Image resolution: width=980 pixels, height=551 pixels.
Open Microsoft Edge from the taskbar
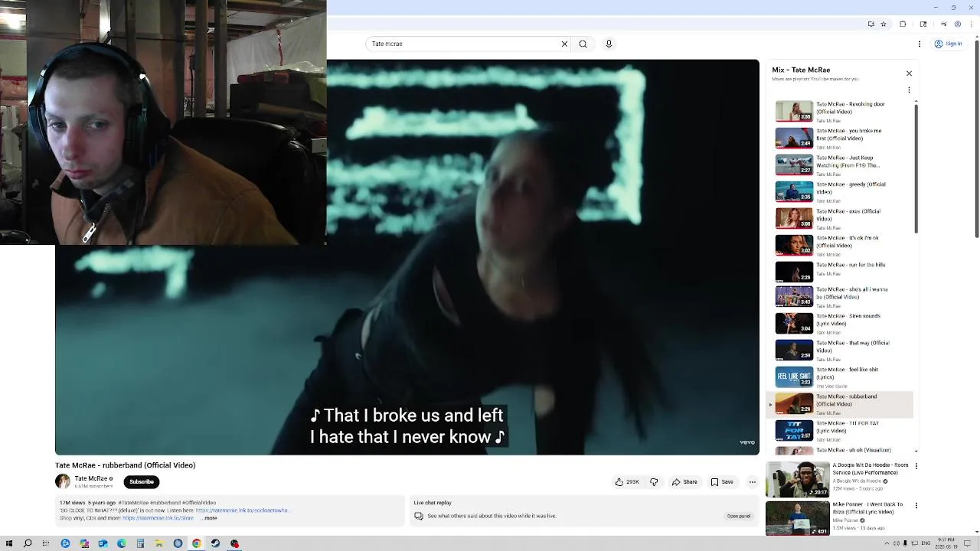pyautogui.click(x=122, y=543)
